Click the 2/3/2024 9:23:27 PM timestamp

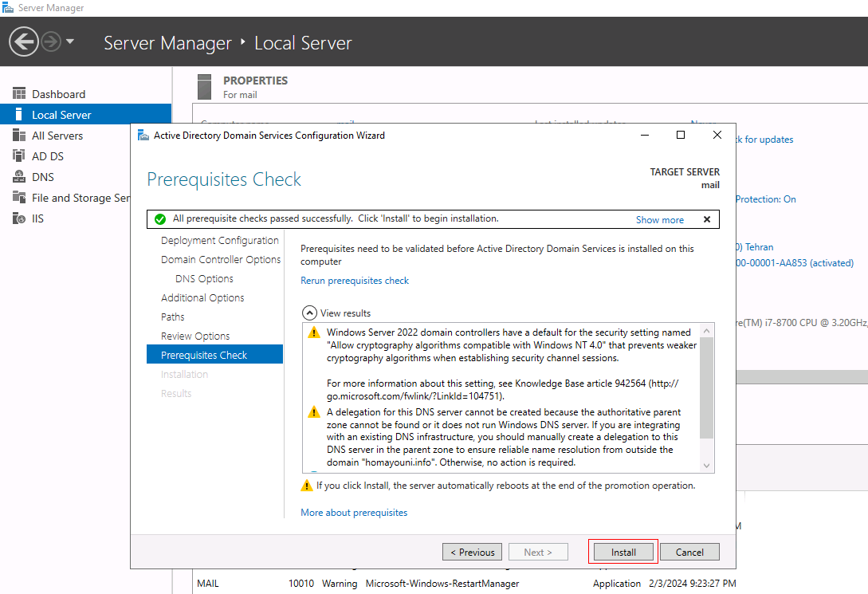point(693,584)
